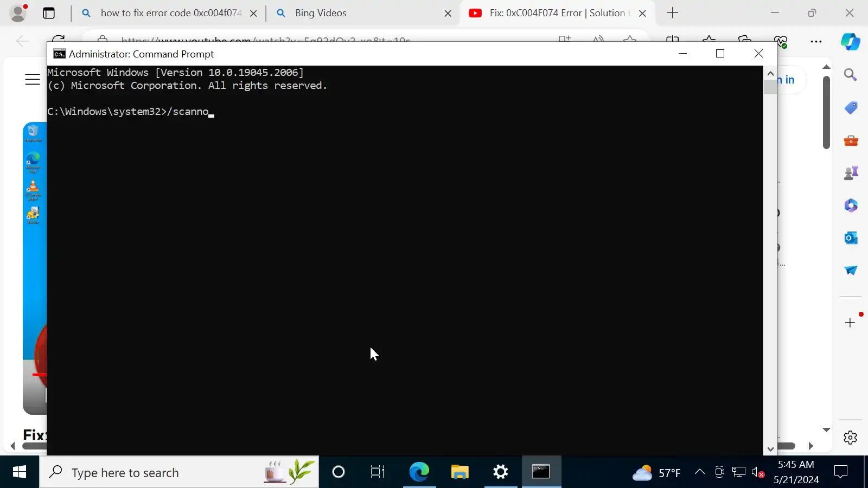Click Edge page vertical scrollbar thumb
868x488 pixels.
[826, 112]
